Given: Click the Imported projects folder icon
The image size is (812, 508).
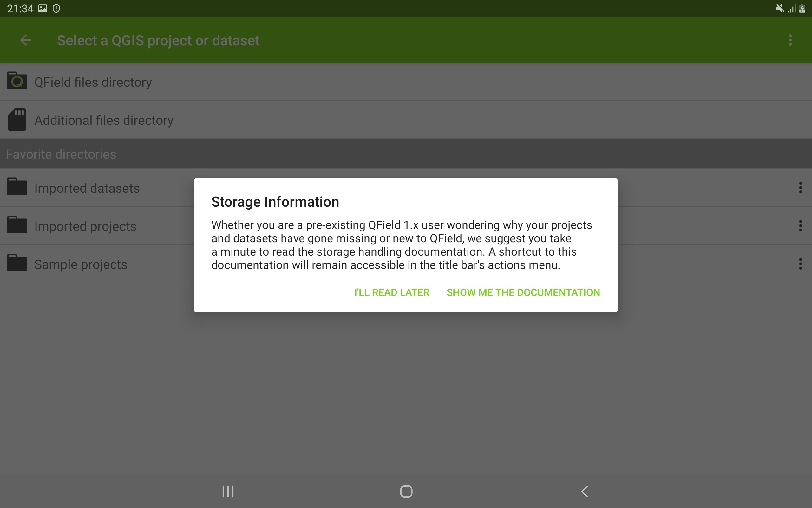Looking at the screenshot, I should coord(17,224).
